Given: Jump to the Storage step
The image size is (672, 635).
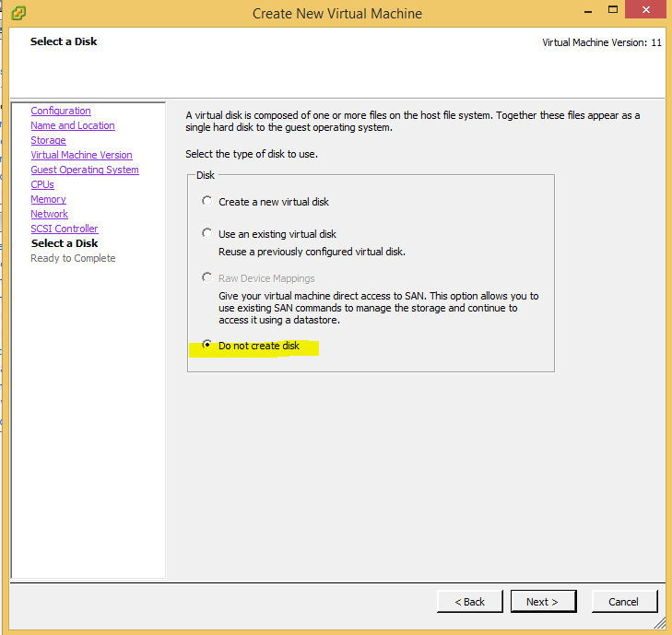Looking at the screenshot, I should click(x=48, y=140).
